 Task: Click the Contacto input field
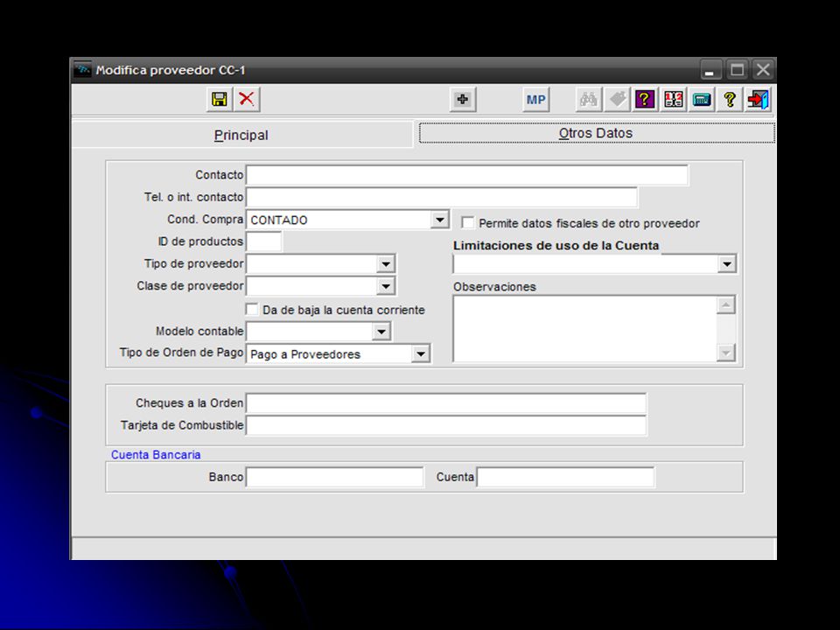467,175
